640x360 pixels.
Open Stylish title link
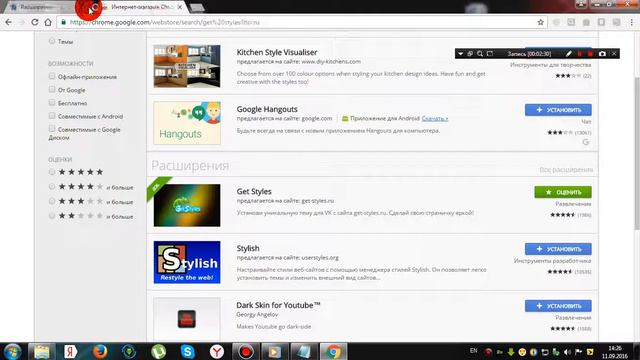(248, 248)
